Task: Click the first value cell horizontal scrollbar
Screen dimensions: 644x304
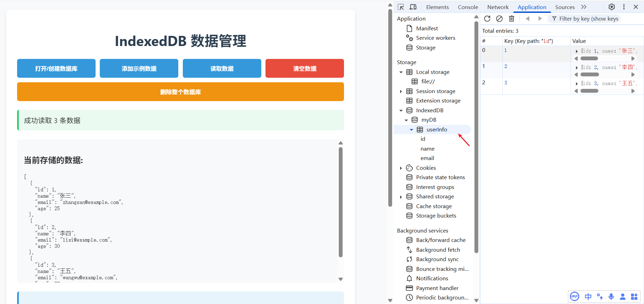Action: click(x=589, y=59)
